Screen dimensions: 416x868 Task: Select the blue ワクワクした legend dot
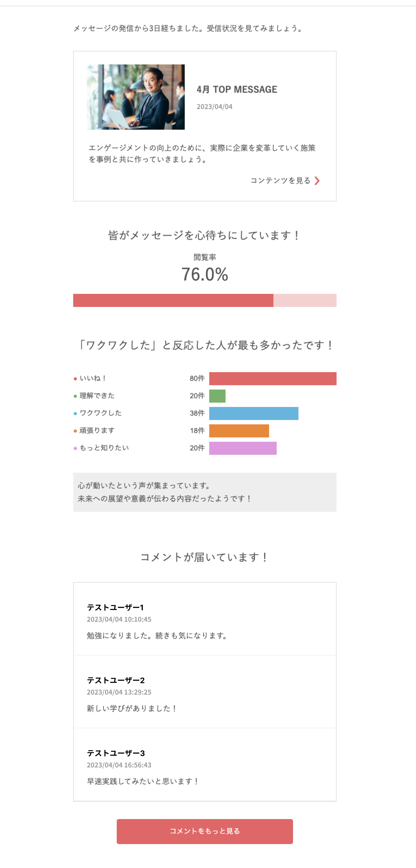[x=75, y=413]
